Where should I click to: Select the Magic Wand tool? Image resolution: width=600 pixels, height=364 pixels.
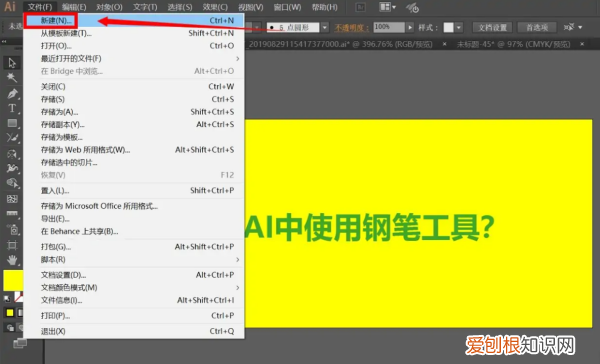(x=12, y=78)
